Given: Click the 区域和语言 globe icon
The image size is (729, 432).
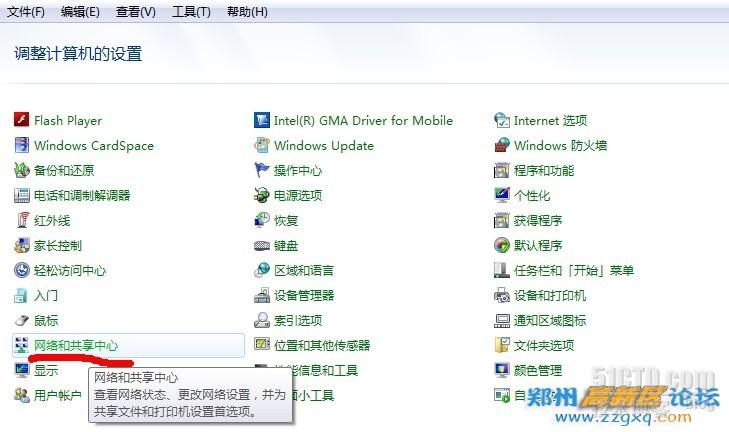Looking at the screenshot, I should tap(261, 270).
